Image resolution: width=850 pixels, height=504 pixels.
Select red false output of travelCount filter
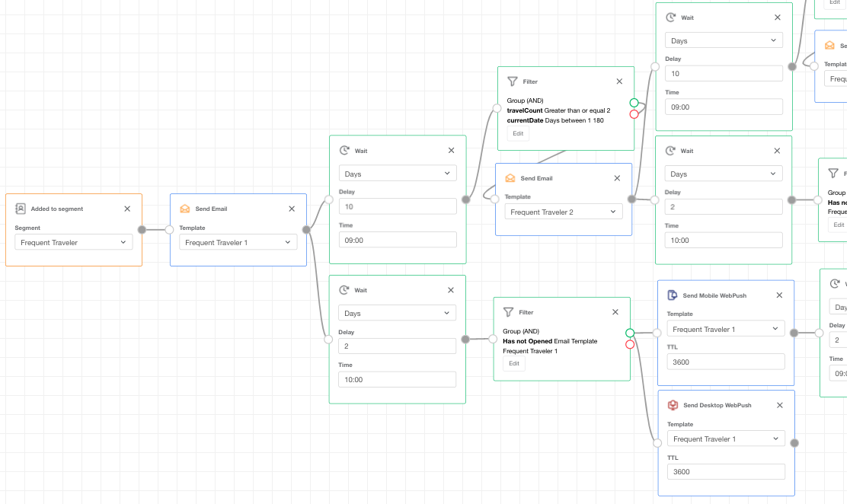tap(634, 114)
